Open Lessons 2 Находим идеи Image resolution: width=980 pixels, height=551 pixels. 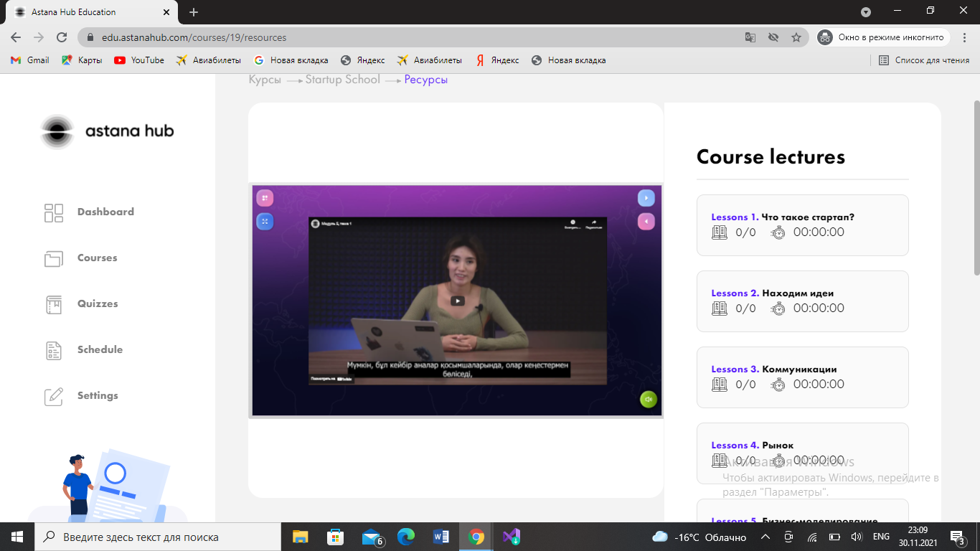pos(803,301)
